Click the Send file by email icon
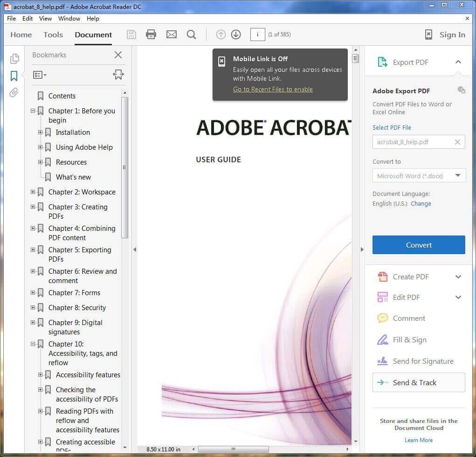The image size is (476, 457). pos(172,35)
